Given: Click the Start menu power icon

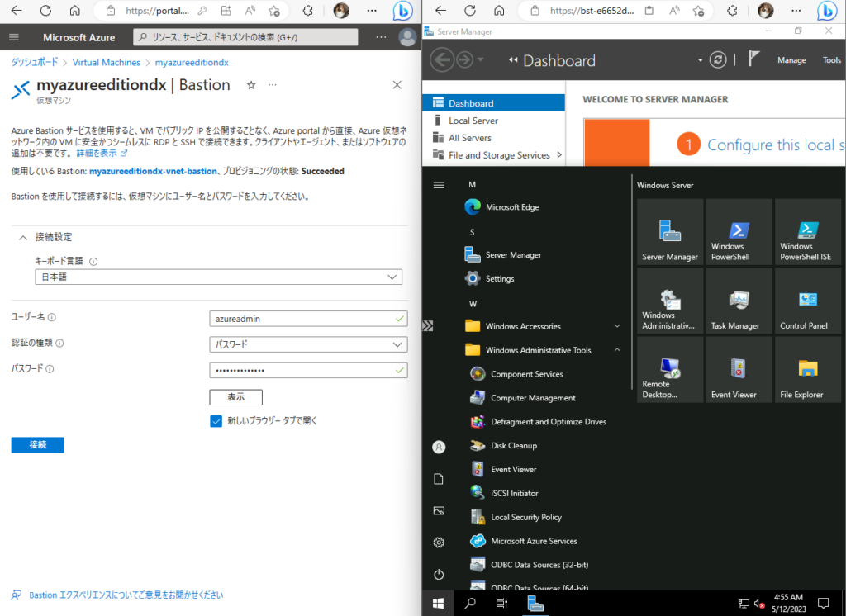Looking at the screenshot, I should (x=439, y=574).
